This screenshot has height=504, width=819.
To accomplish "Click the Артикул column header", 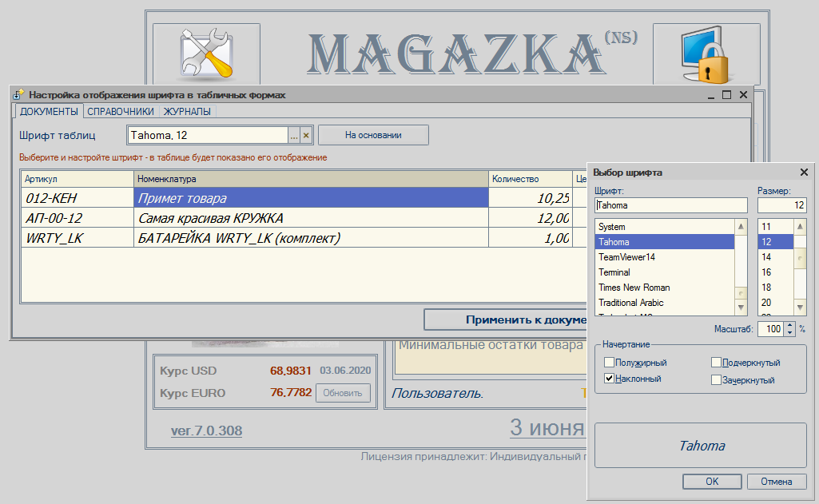I will [x=78, y=179].
